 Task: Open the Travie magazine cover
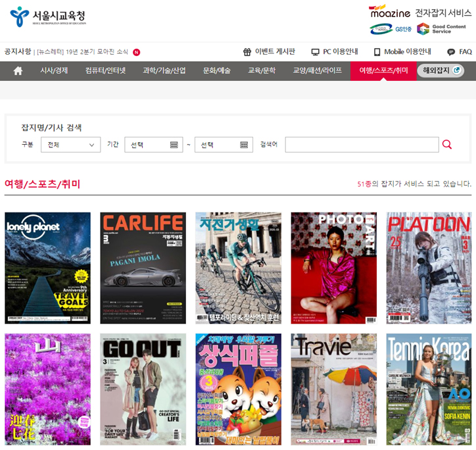tap(334, 389)
